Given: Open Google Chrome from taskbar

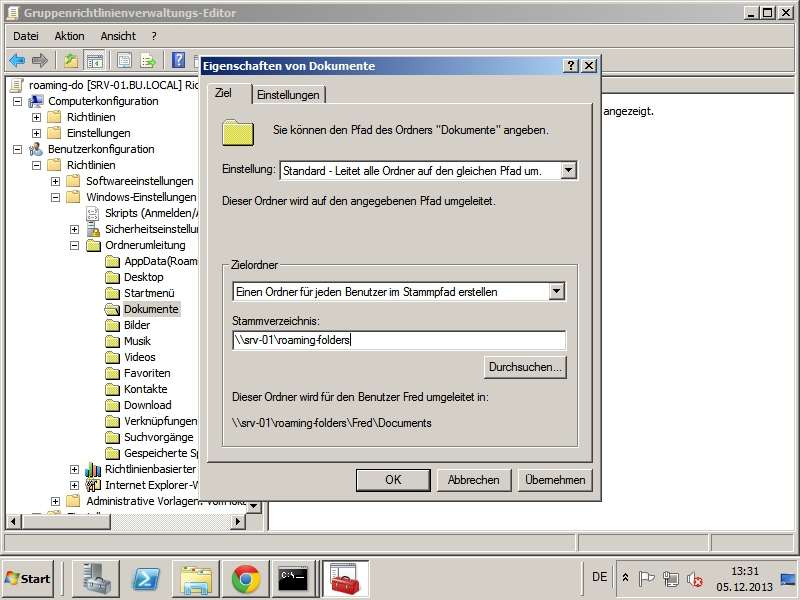Looking at the screenshot, I should (x=245, y=579).
